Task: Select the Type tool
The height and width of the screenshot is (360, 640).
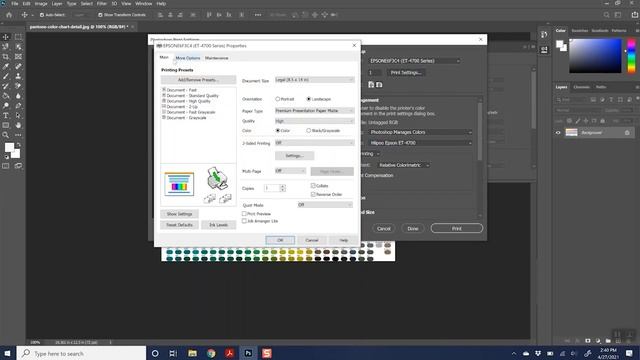Action: click(6, 116)
